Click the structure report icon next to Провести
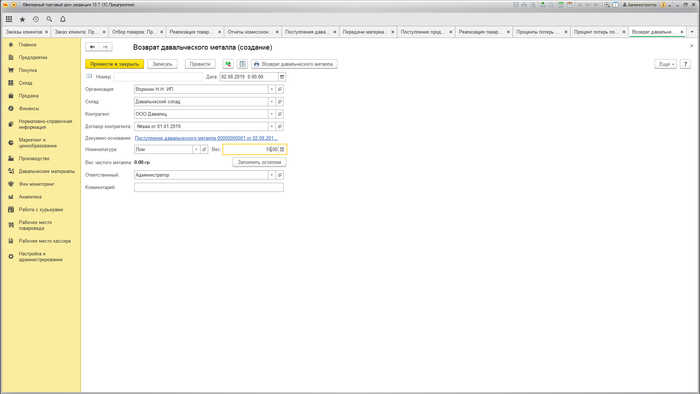This screenshot has height=394, width=700. tap(242, 64)
